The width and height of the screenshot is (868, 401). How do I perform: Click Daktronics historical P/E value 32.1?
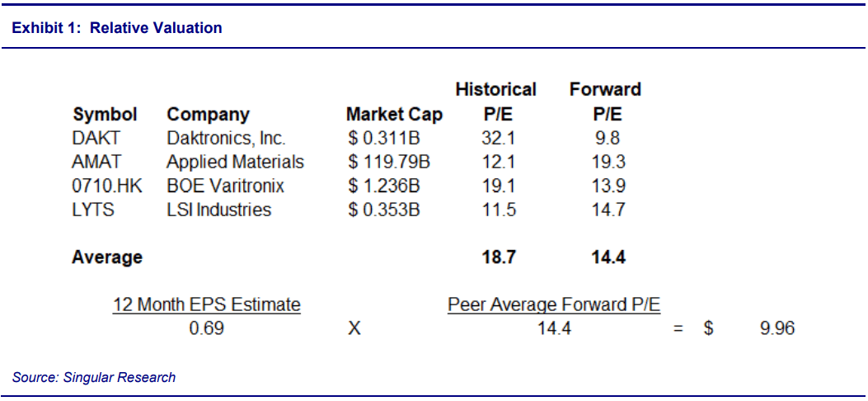(498, 139)
